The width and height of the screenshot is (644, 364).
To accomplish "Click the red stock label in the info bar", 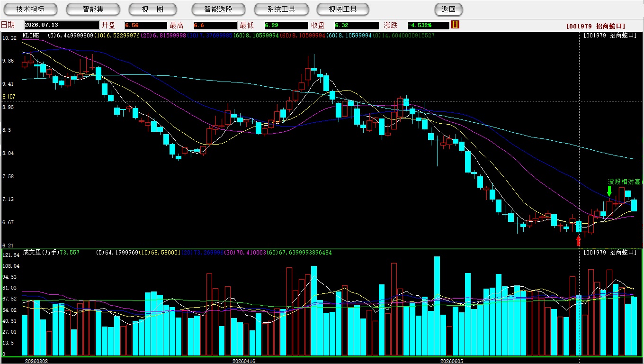I will (x=595, y=26).
